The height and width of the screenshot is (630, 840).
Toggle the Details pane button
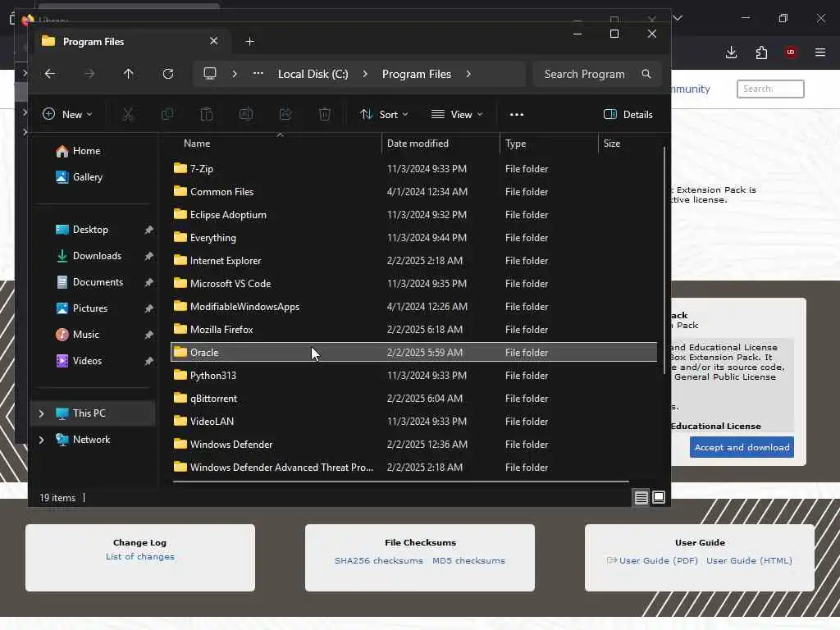pyautogui.click(x=628, y=114)
